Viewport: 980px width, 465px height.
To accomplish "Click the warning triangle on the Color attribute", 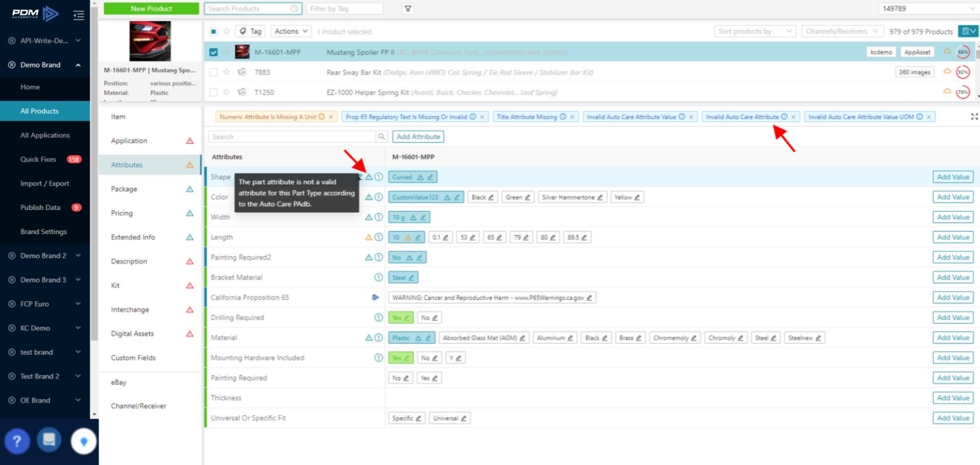I will coord(368,197).
